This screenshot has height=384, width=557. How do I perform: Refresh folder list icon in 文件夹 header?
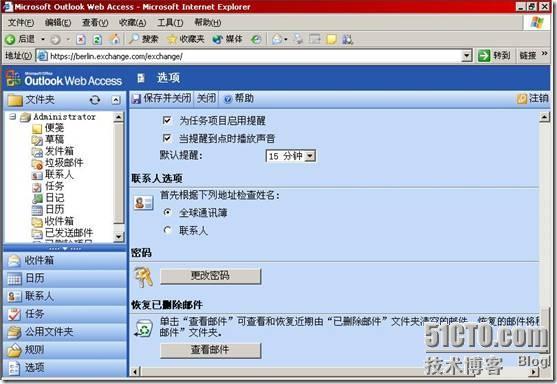(x=94, y=100)
